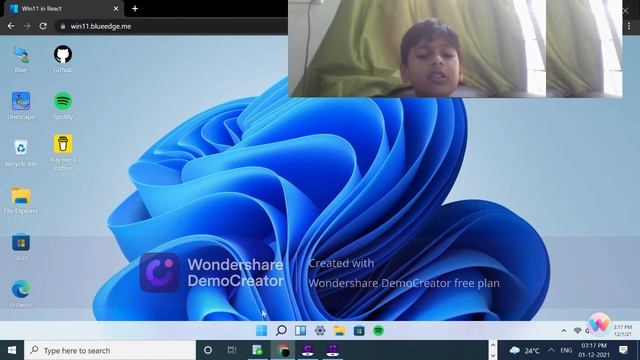
Task: Open the Win11 taskbar widgets icon
Action: (x=300, y=330)
